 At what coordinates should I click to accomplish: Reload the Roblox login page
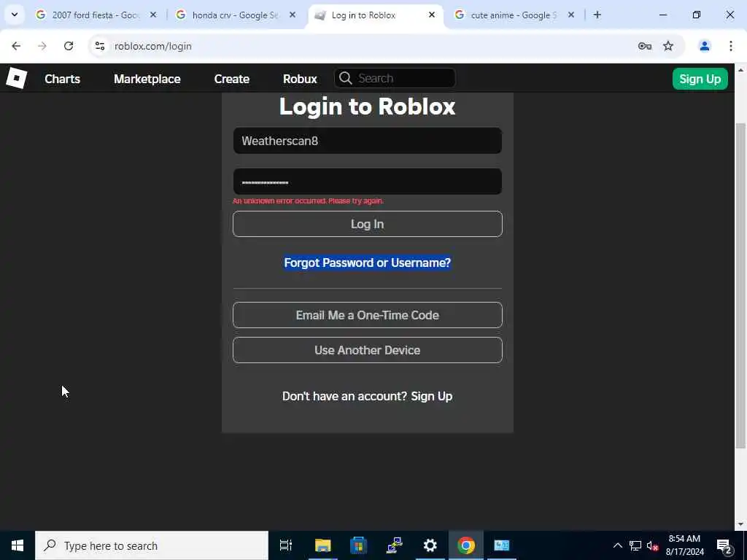click(x=69, y=46)
